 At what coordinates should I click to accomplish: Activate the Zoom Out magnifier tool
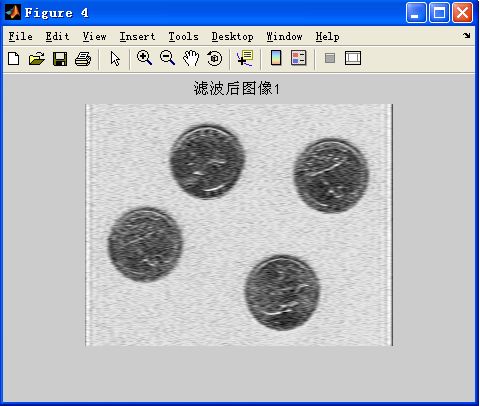[x=167, y=58]
